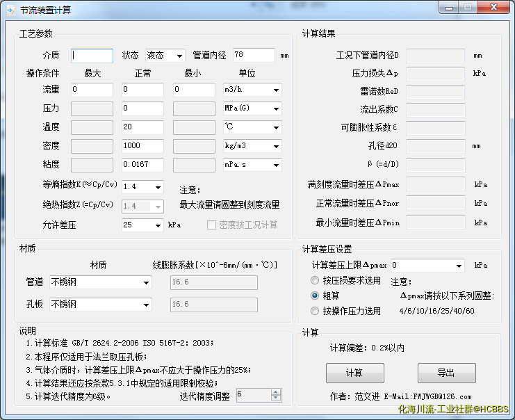Viewport: 515px width, 420px height.
Task: Click the 正常流量时差压ΔPnor result field
Action: (436, 203)
